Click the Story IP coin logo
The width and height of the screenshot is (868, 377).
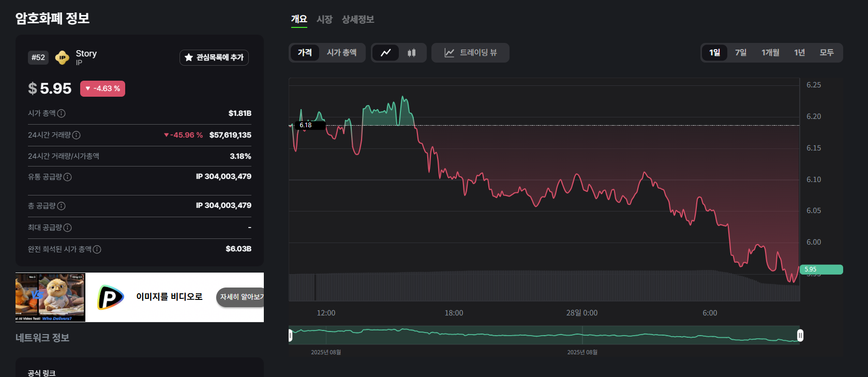coord(62,57)
